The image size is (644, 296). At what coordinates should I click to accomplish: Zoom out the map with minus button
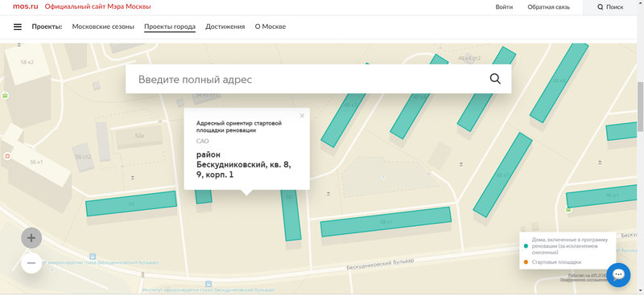click(x=31, y=263)
